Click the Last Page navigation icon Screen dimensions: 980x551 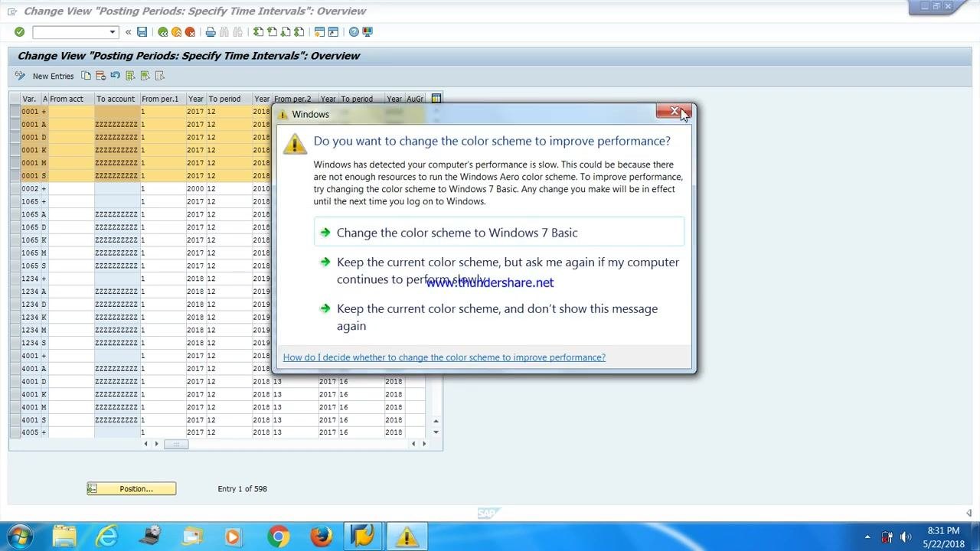299,31
